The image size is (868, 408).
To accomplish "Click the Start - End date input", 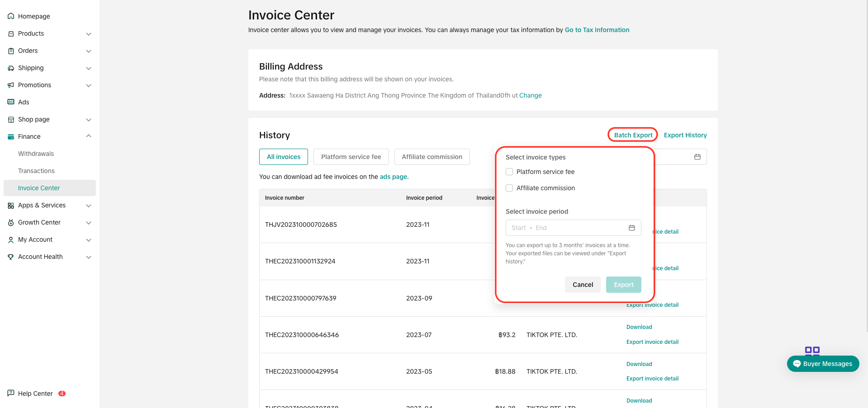I will point(565,228).
